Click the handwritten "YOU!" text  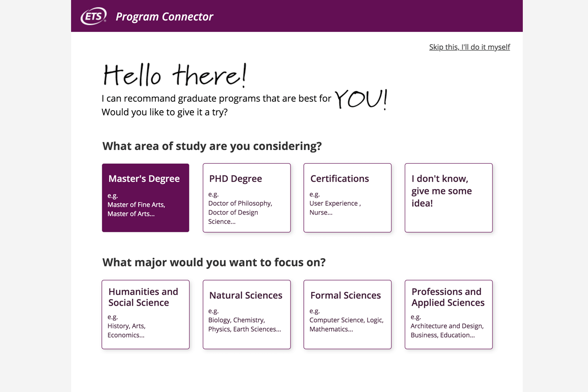point(361,98)
